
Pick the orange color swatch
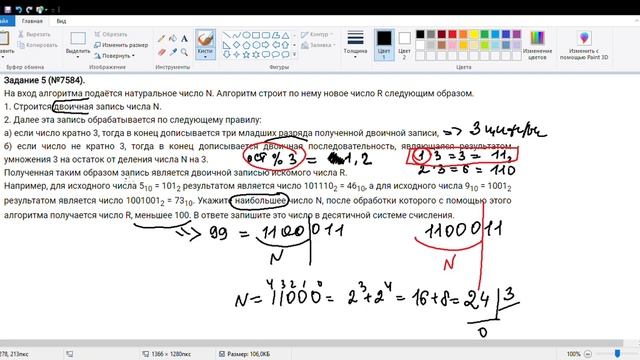coord(463,35)
